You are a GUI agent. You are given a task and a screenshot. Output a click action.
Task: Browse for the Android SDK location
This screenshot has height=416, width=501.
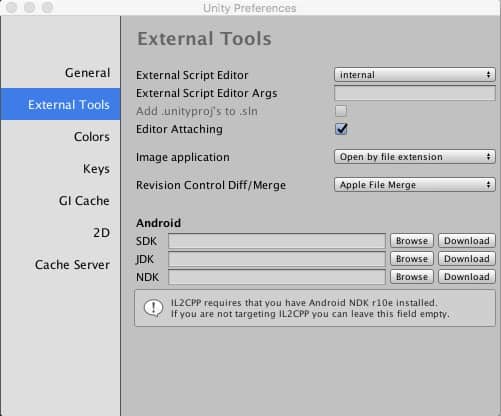(412, 241)
